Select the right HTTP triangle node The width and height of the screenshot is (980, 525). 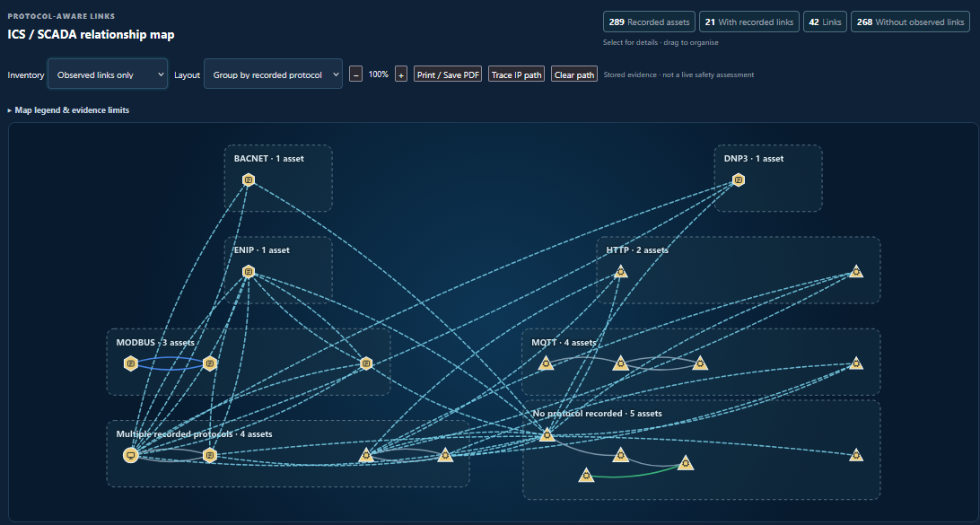click(856, 271)
